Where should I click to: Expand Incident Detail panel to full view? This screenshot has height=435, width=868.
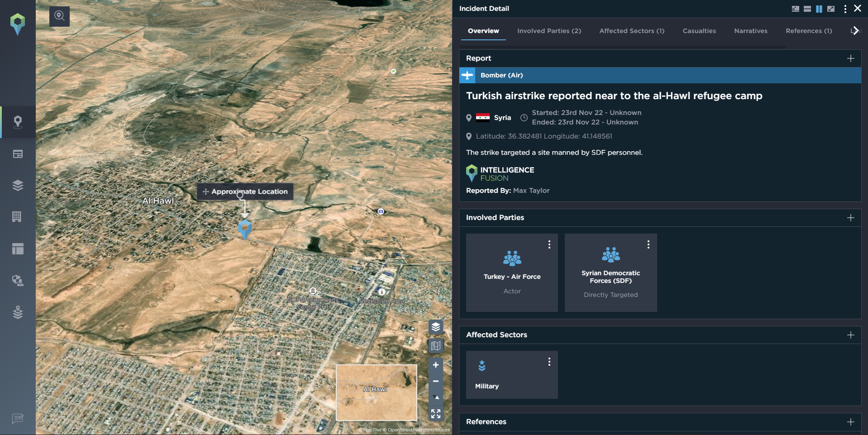click(831, 9)
